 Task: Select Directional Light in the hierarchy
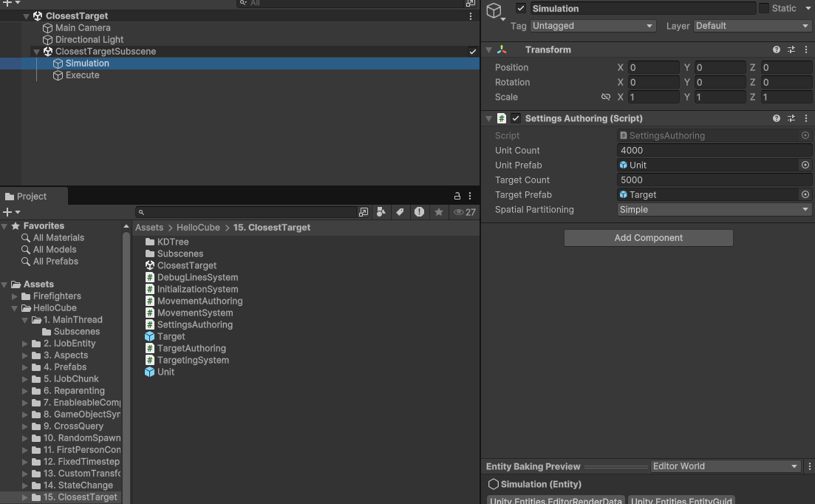click(89, 40)
